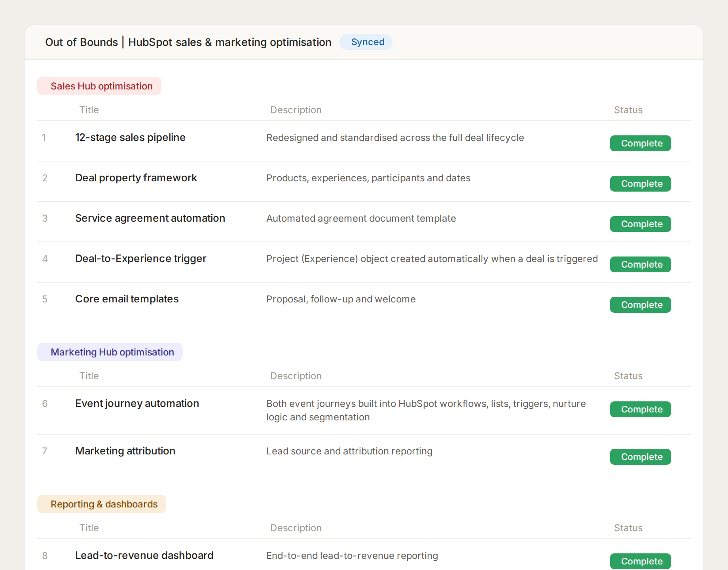Click the Complete badge for Deal-to-Experience trigger

click(640, 264)
